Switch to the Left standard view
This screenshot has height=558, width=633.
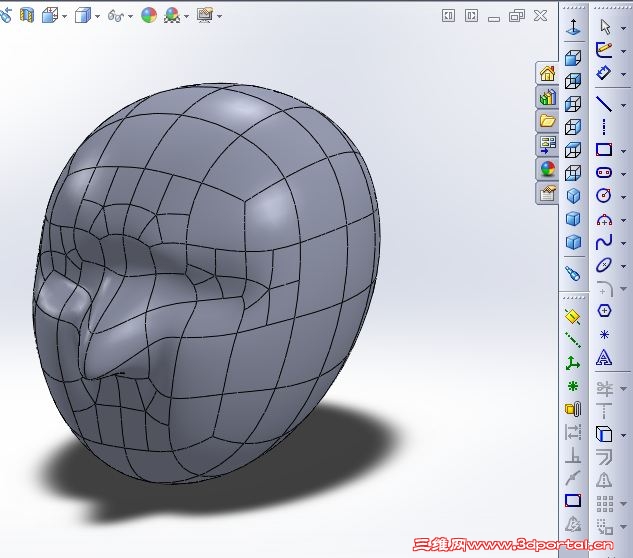(573, 104)
